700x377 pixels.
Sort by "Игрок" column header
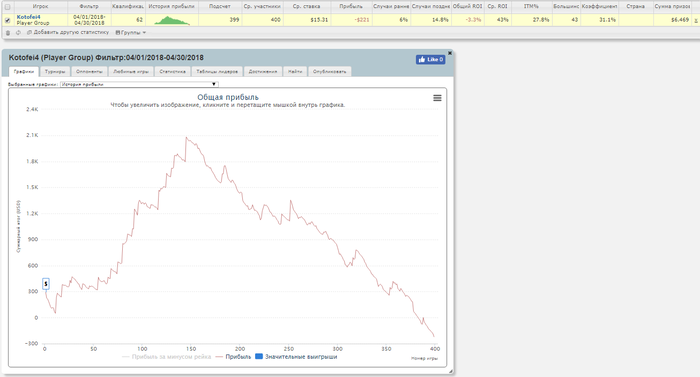(40, 7)
